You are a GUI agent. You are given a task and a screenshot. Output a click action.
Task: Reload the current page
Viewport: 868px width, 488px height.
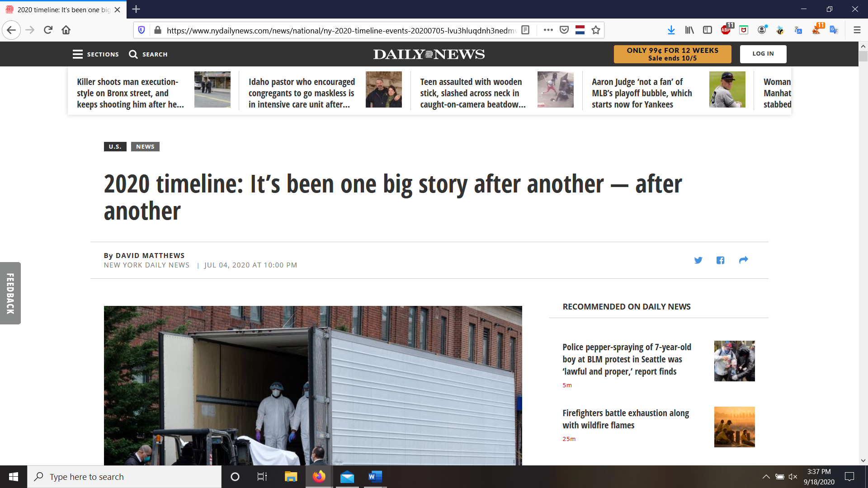[48, 30]
